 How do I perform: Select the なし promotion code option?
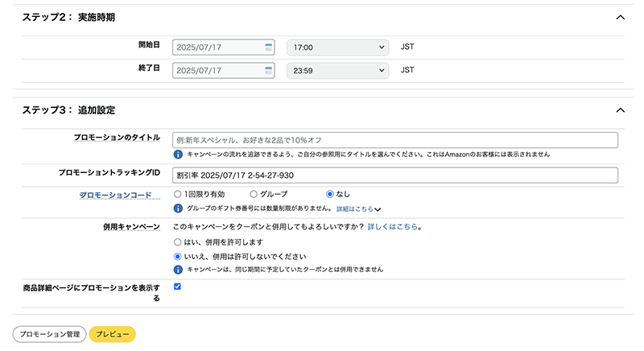point(329,194)
